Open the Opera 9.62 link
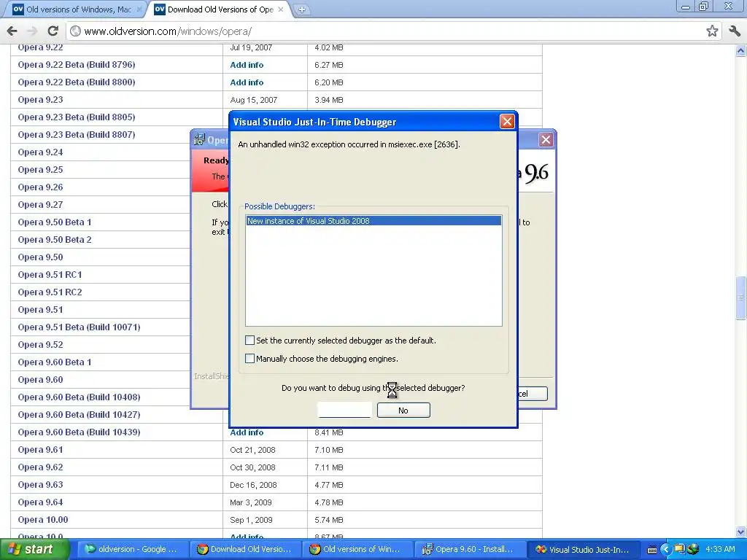 (x=41, y=467)
